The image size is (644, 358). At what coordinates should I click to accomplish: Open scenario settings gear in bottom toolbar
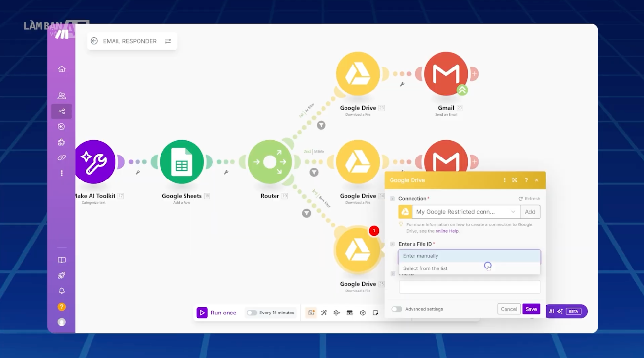click(x=363, y=313)
